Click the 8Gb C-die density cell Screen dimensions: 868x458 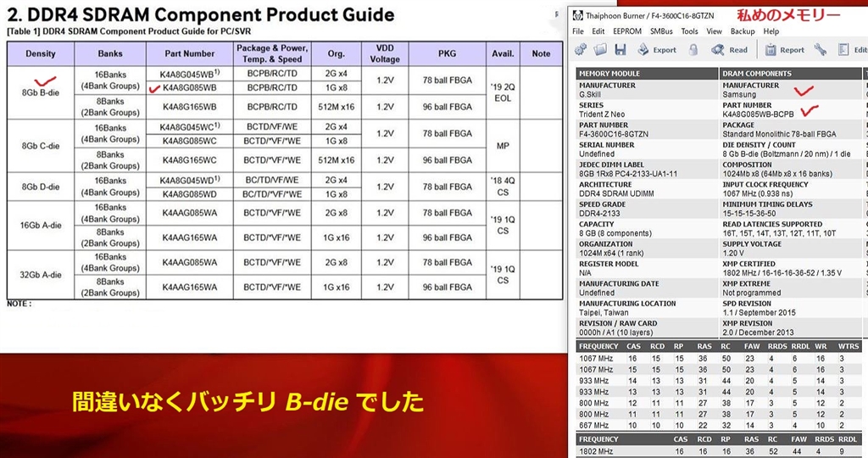coord(41,146)
